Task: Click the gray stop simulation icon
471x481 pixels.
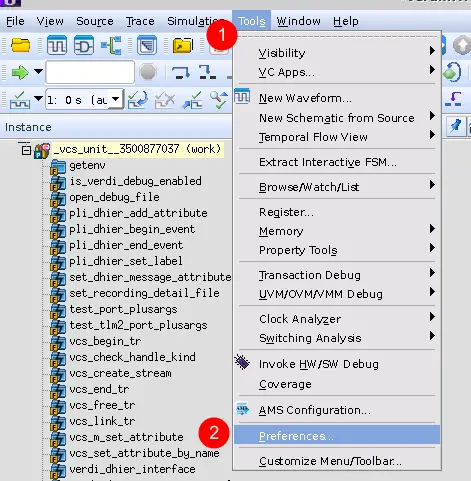Action: [x=148, y=72]
